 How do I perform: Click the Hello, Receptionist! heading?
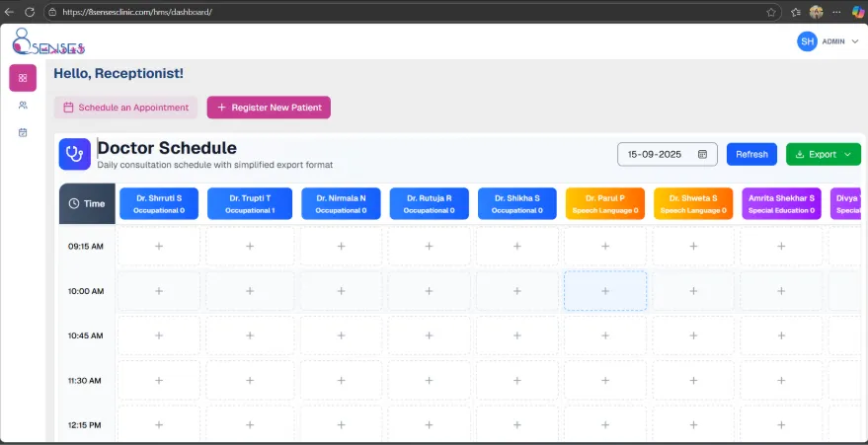point(118,73)
